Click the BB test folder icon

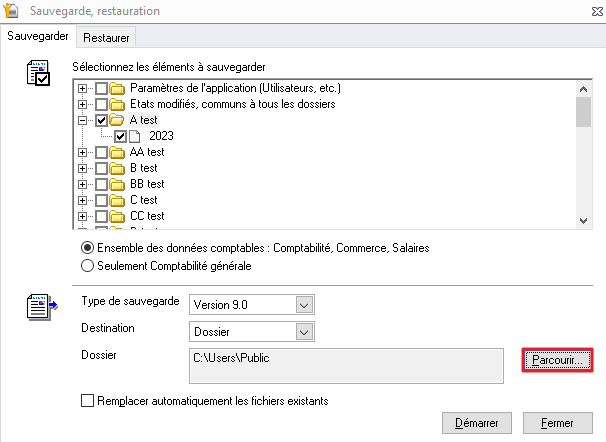click(118, 184)
